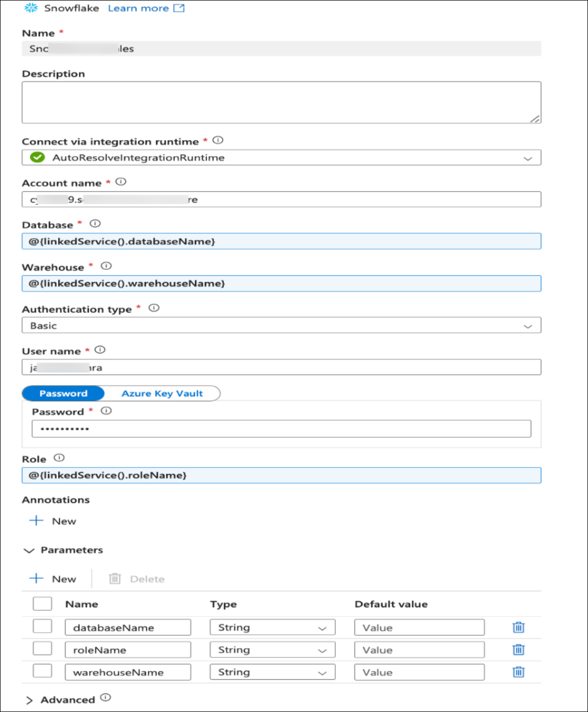Click the info icon beside Database label
The width and height of the screenshot is (588, 712).
[x=95, y=224]
